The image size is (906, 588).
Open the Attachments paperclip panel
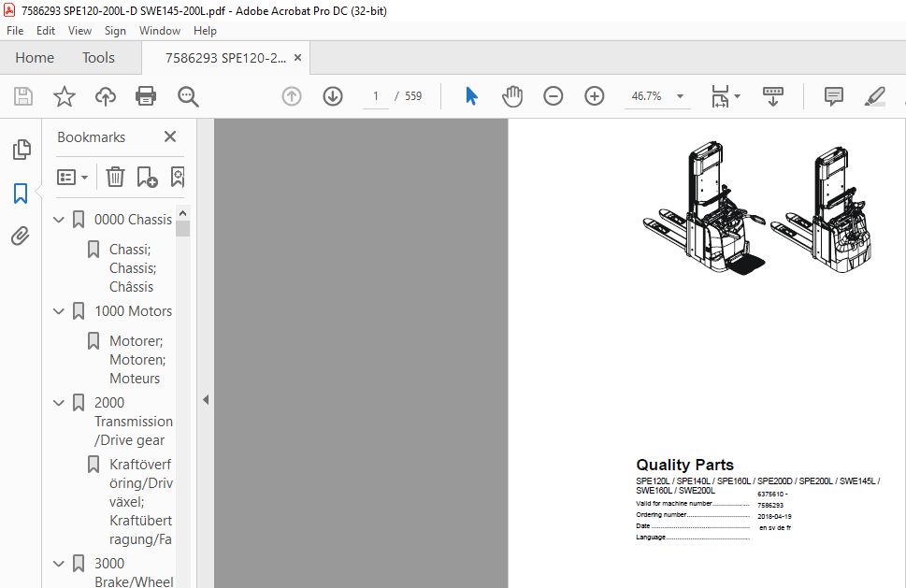click(21, 236)
